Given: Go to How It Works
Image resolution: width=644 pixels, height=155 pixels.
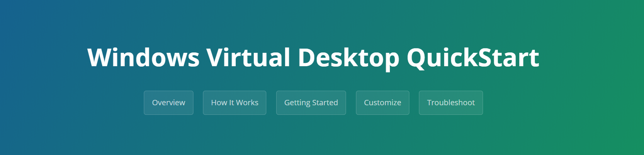Looking at the screenshot, I should [234, 103].
